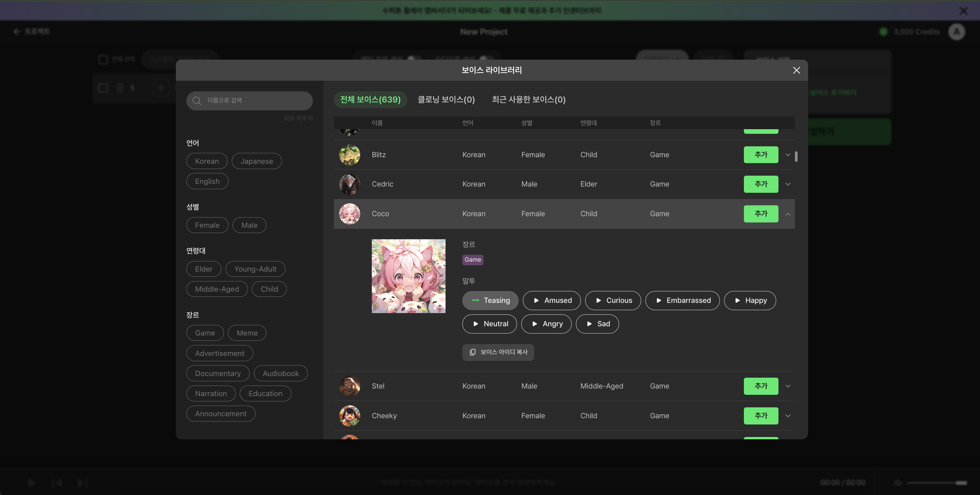Filter by Male gender
This screenshot has width=980, height=495.
249,225
